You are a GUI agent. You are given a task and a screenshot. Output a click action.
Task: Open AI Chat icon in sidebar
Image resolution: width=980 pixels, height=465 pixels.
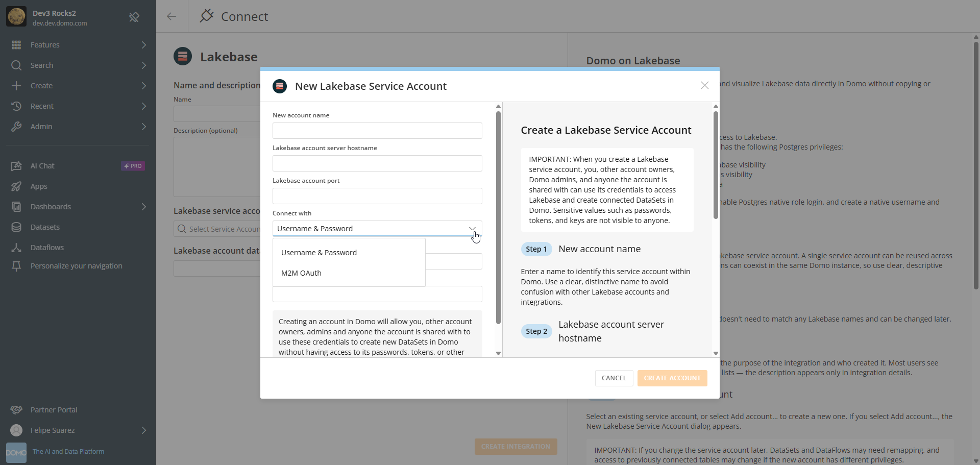point(16,166)
